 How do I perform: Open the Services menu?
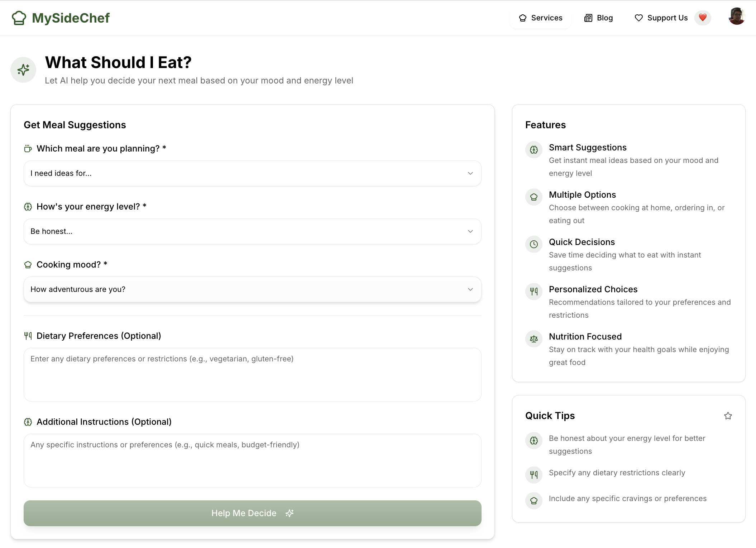[541, 18]
